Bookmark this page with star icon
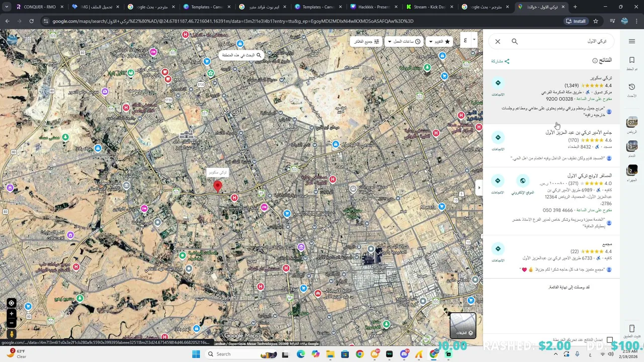This screenshot has height=362, width=644. [596, 21]
